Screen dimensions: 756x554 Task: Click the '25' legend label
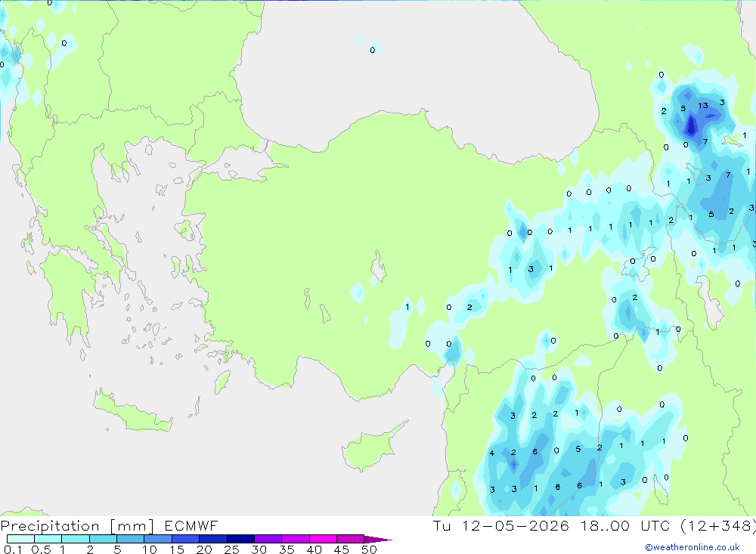click(231, 549)
